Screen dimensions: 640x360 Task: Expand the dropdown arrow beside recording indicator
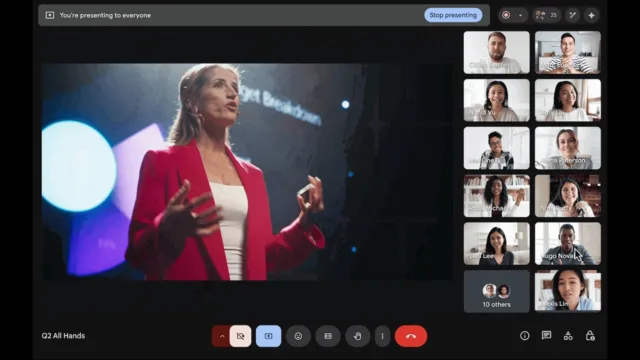(520, 16)
